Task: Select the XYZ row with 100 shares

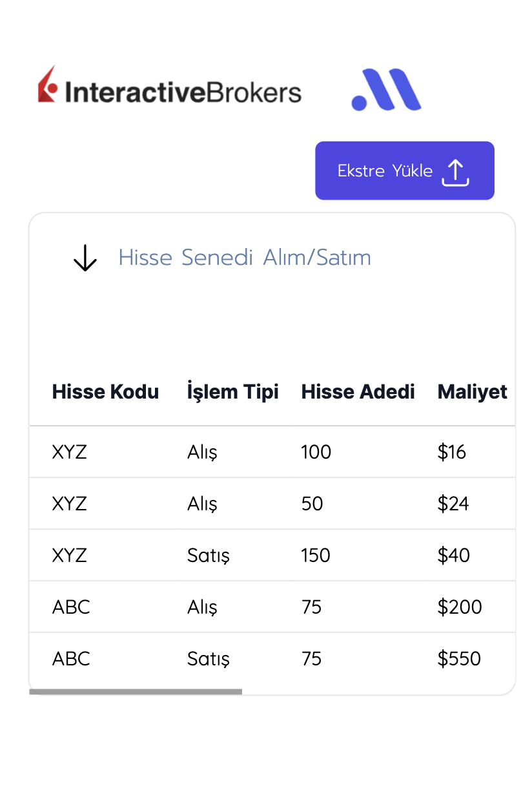Action: pyautogui.click(x=272, y=452)
